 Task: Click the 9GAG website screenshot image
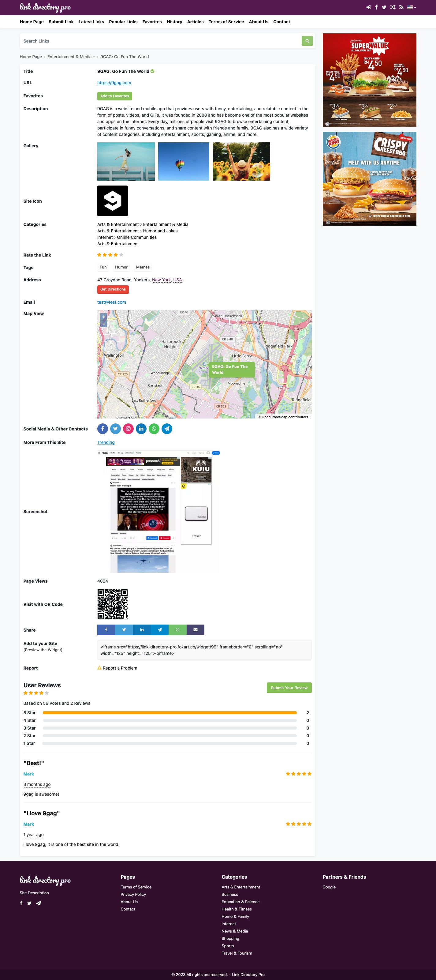point(158,512)
